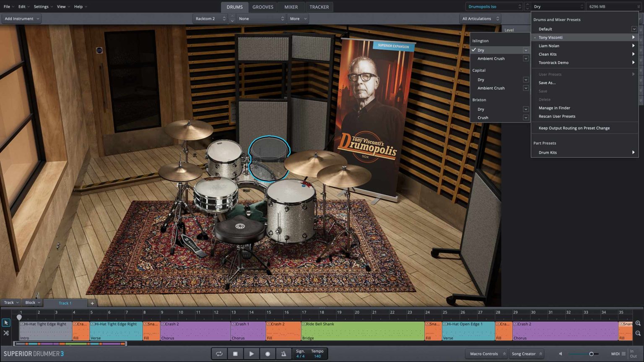Click Save As... in the presets menu
Image resolution: width=644 pixels, height=362 pixels.
(x=547, y=83)
